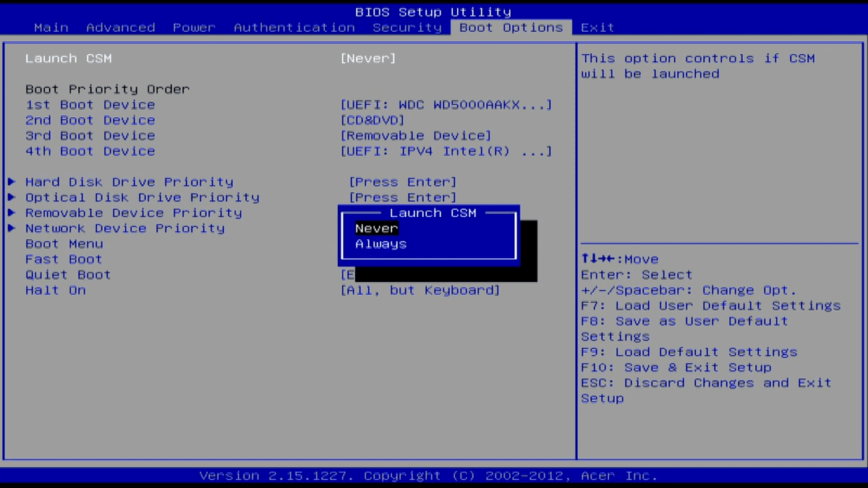The height and width of the screenshot is (488, 868).
Task: Go to the Power tab
Action: 194,27
